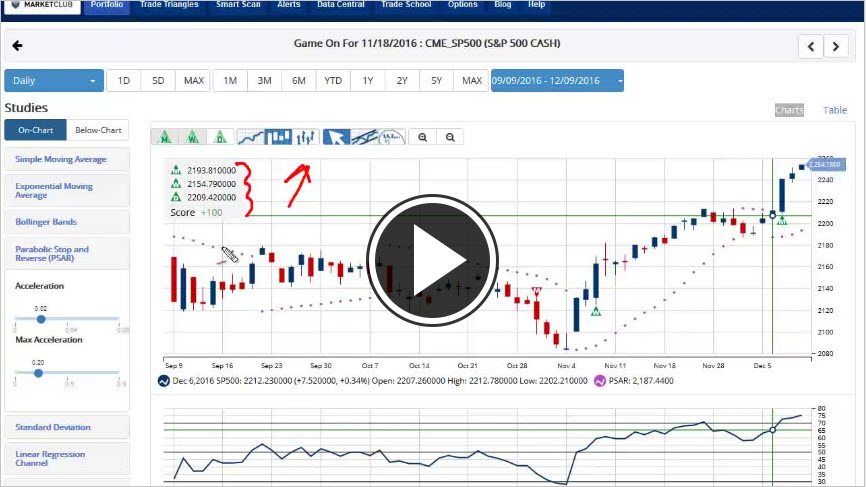Select the Fibonacci arc tool
The width and height of the screenshot is (866, 487).
coord(392,137)
